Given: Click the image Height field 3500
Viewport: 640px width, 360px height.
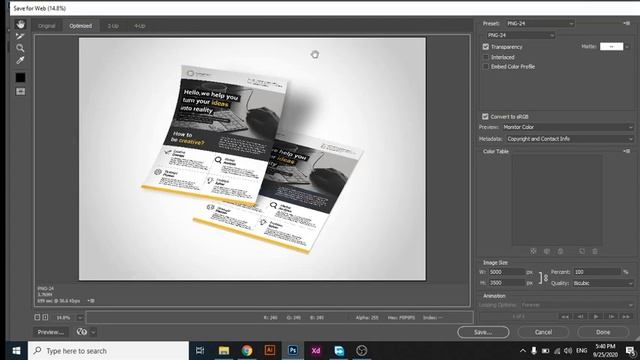Looking at the screenshot, I should [507, 283].
